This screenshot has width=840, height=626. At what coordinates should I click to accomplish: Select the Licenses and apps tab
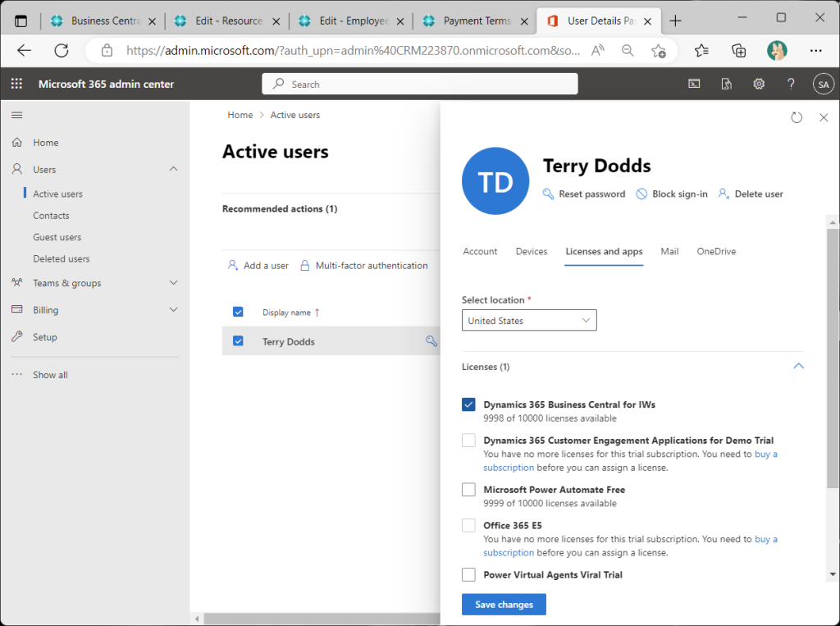click(605, 251)
